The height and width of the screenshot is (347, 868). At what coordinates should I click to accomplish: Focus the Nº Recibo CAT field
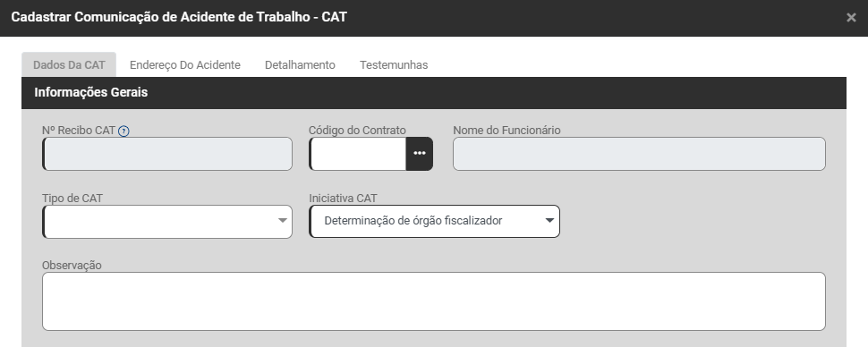[167, 154]
